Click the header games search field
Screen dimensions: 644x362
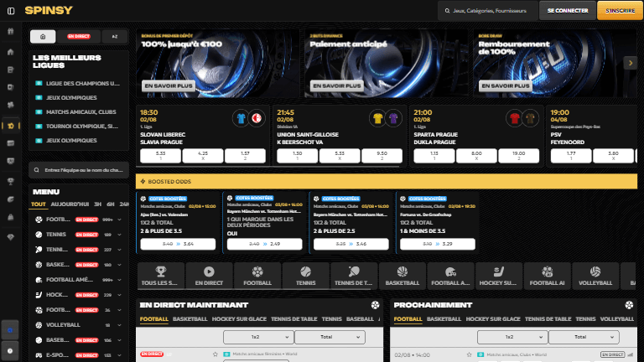[x=488, y=11]
